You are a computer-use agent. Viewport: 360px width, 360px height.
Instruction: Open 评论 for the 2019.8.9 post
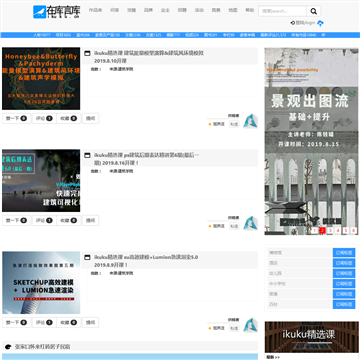click(44, 322)
